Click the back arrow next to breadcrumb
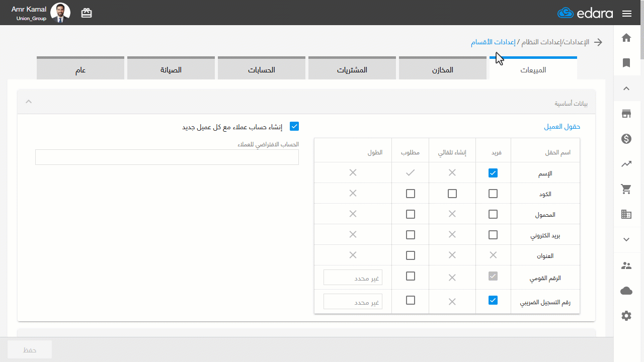This screenshot has height=362, width=644. [598, 42]
